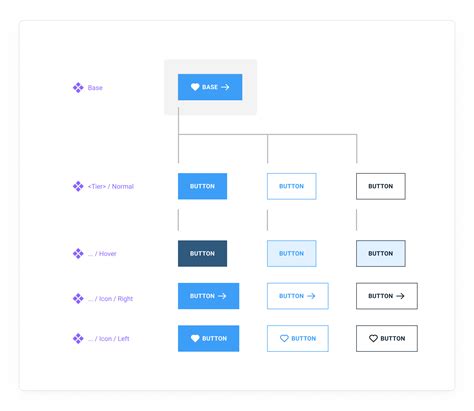The image size is (474, 411).
Task: Click heart icon in black outlined button
Action: (373, 338)
